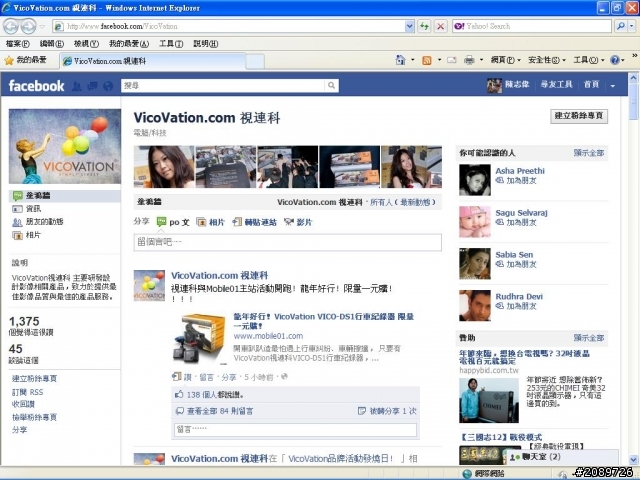
Task: Click 顯示全部 beside 你可能認識的人
Action: 589,153
